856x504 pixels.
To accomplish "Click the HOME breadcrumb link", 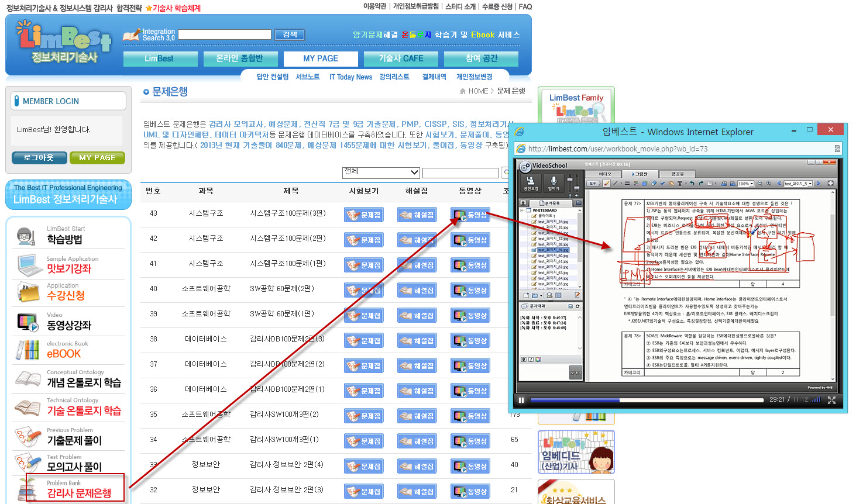I will pyautogui.click(x=478, y=91).
